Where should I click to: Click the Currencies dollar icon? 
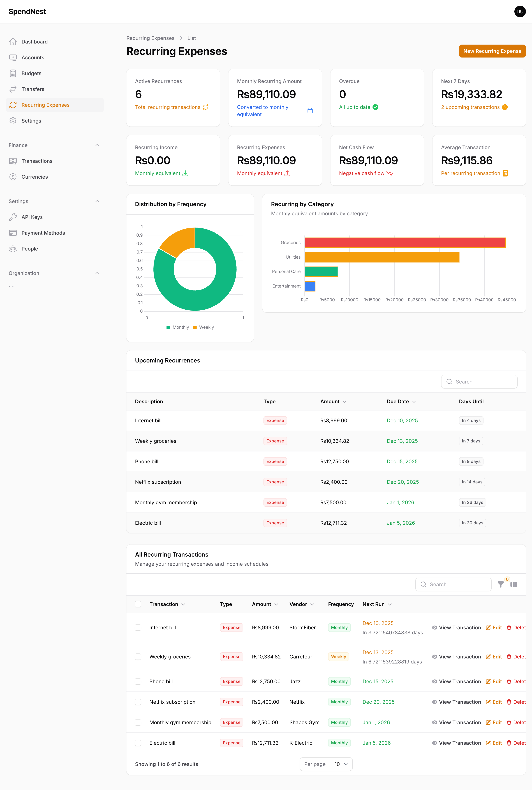pyautogui.click(x=13, y=177)
